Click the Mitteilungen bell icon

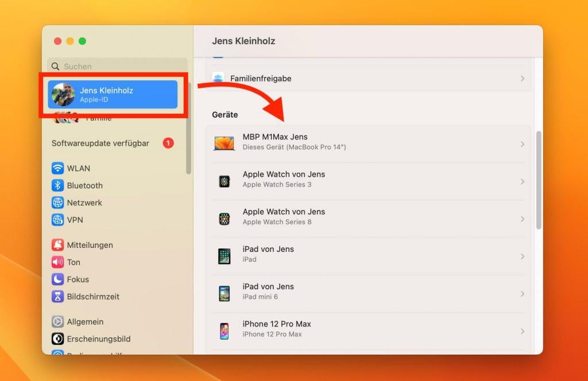57,245
